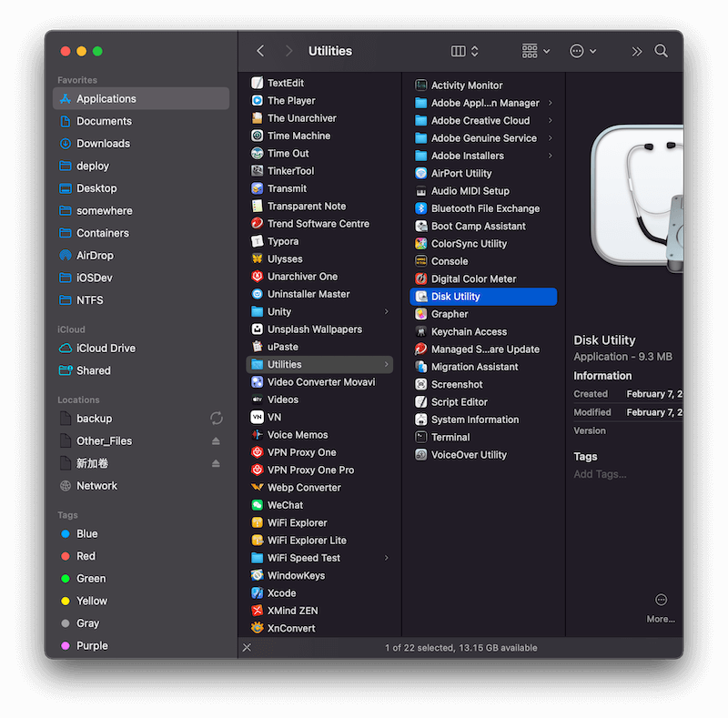This screenshot has width=728, height=718.
Task: Select the iOSDev sidebar folder
Action: [141, 278]
